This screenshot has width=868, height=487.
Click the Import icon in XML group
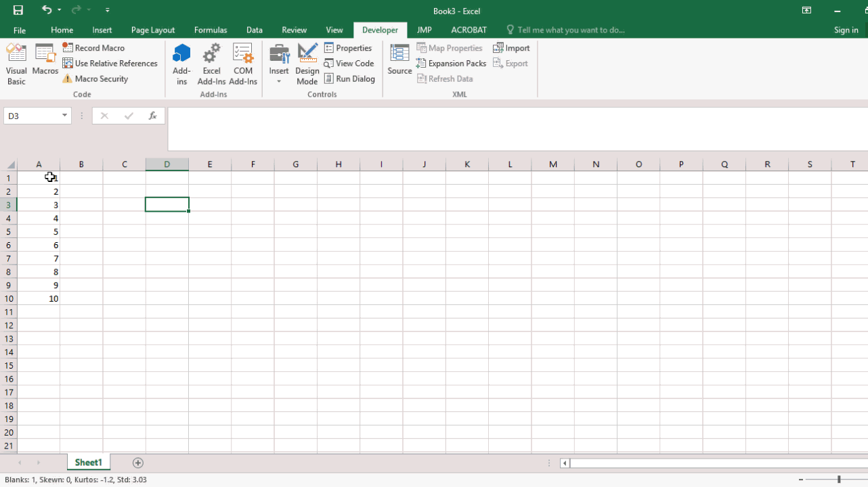pos(511,47)
